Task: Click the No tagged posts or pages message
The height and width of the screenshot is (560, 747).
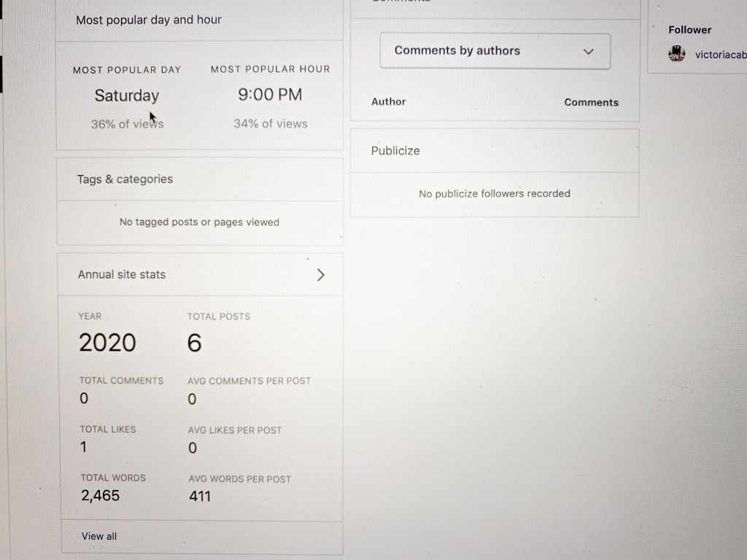Action: pos(199,222)
